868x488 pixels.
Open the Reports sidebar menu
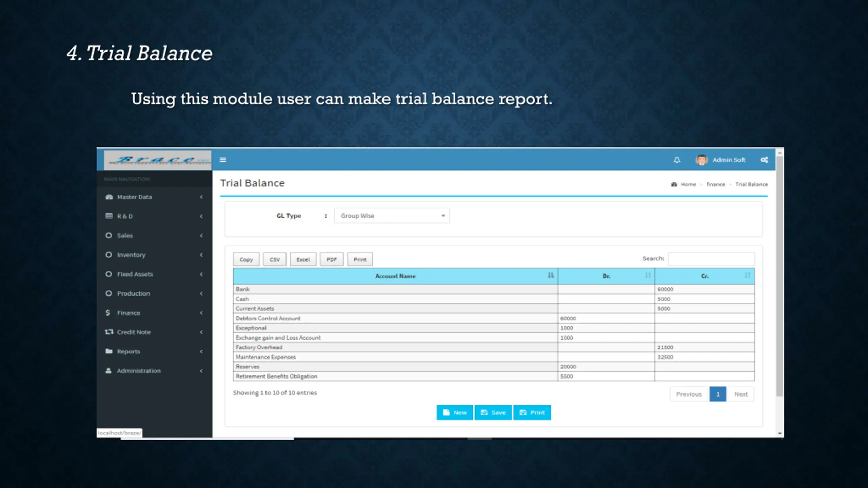pos(154,351)
